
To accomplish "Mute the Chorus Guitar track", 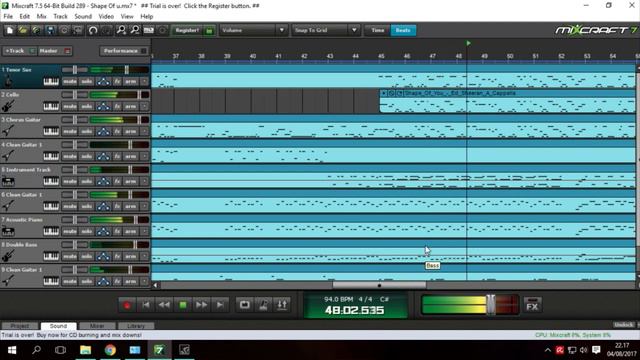I will pyautogui.click(x=69, y=131).
